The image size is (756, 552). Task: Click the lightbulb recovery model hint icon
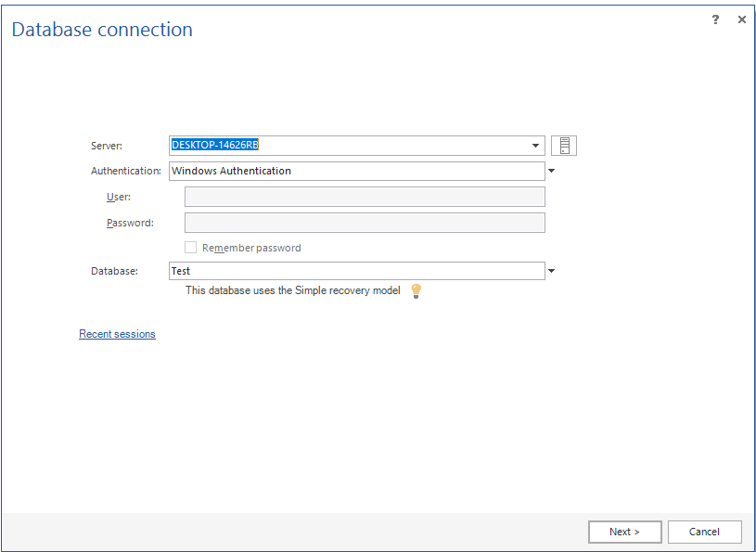416,290
